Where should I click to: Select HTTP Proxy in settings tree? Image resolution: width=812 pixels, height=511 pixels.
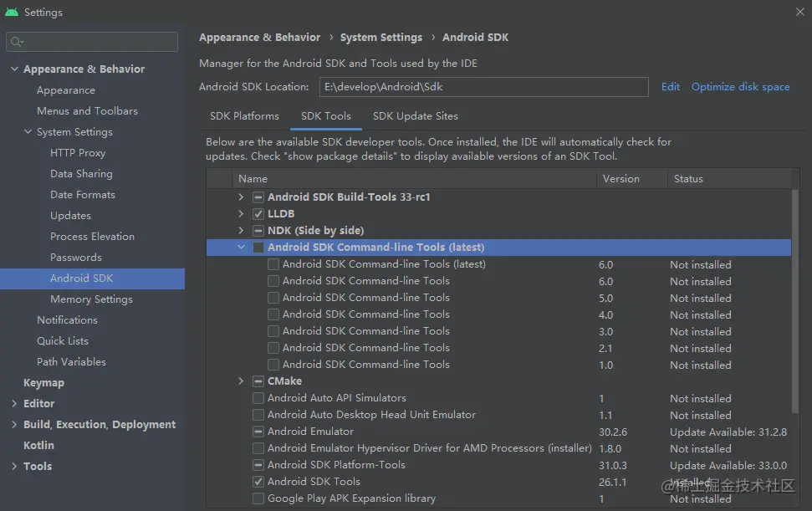click(78, 153)
